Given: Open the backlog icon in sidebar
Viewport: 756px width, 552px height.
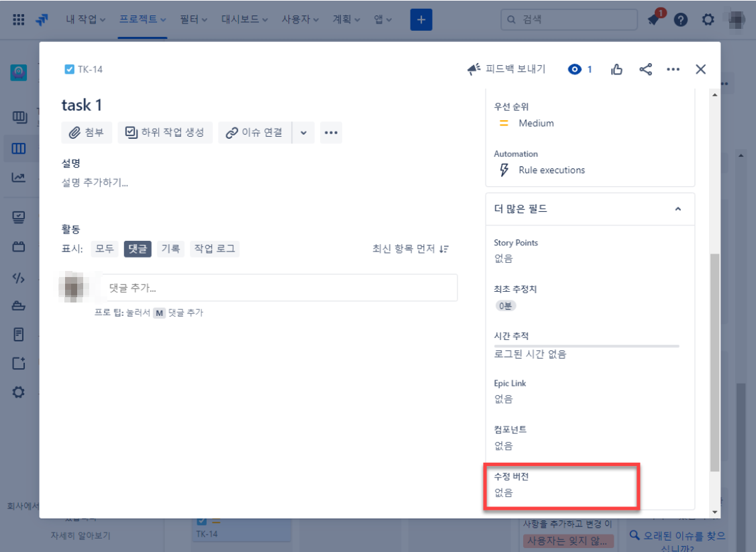Looking at the screenshot, I should [x=19, y=117].
